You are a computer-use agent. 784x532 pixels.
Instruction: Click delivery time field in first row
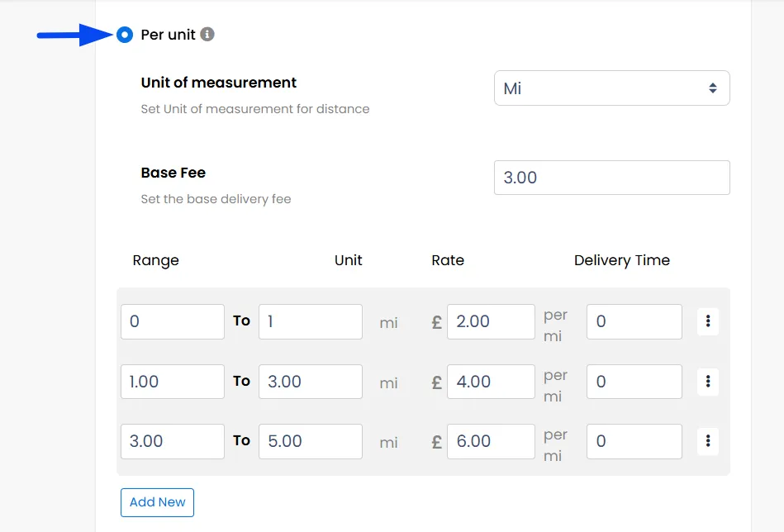click(x=634, y=321)
